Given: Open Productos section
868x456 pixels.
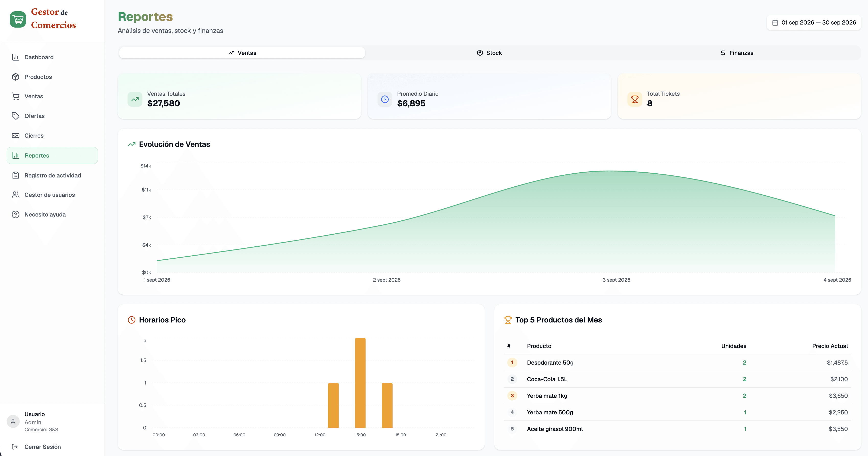Looking at the screenshot, I should [52, 77].
